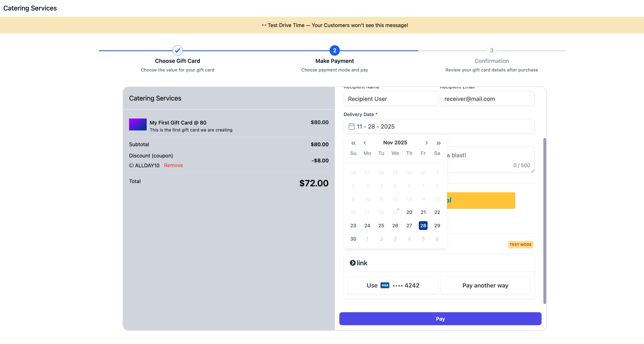This screenshot has width=644, height=344.
Task: Choose November 30 in the date picker
Action: (353, 239)
